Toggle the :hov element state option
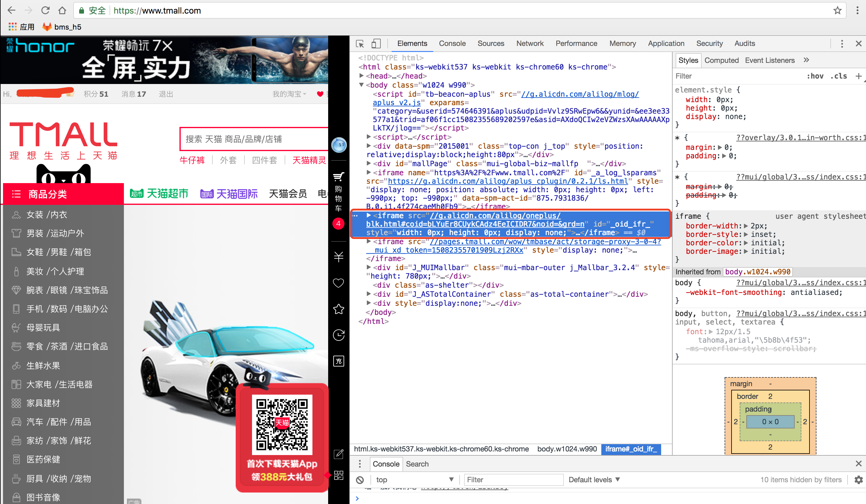This screenshot has width=866, height=504. [x=815, y=76]
